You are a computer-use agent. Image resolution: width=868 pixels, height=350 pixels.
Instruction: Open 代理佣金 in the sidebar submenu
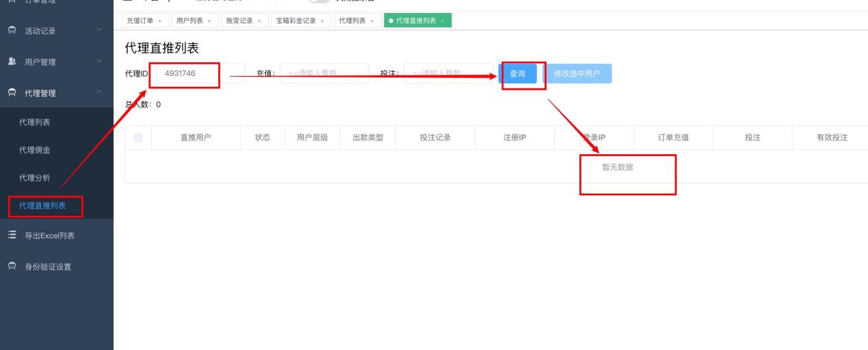[35, 151]
